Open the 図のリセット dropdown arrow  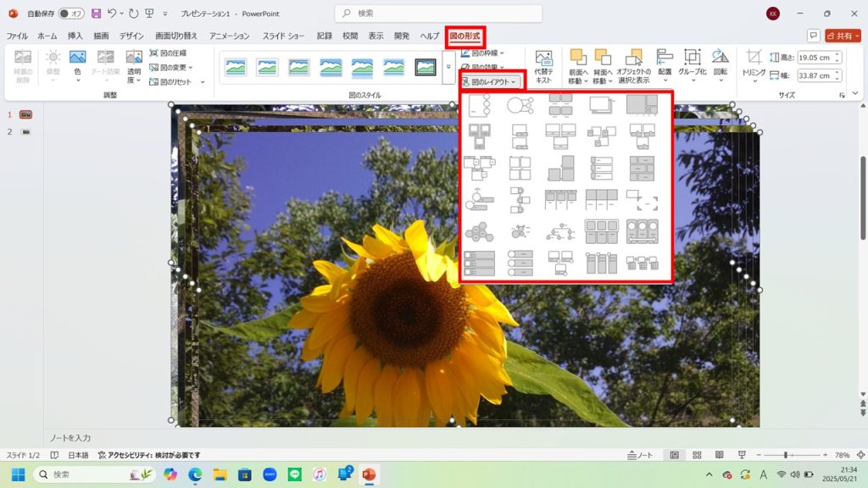coord(202,82)
